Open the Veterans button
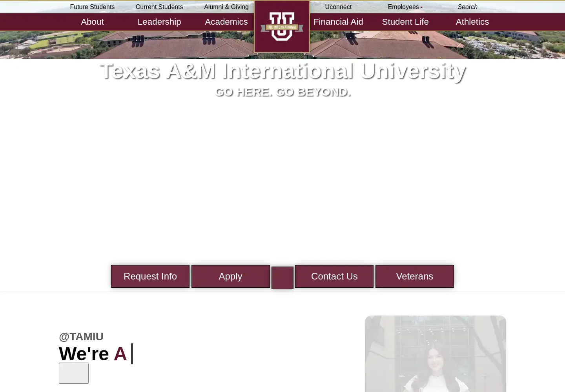The width and height of the screenshot is (565, 392). 415,276
